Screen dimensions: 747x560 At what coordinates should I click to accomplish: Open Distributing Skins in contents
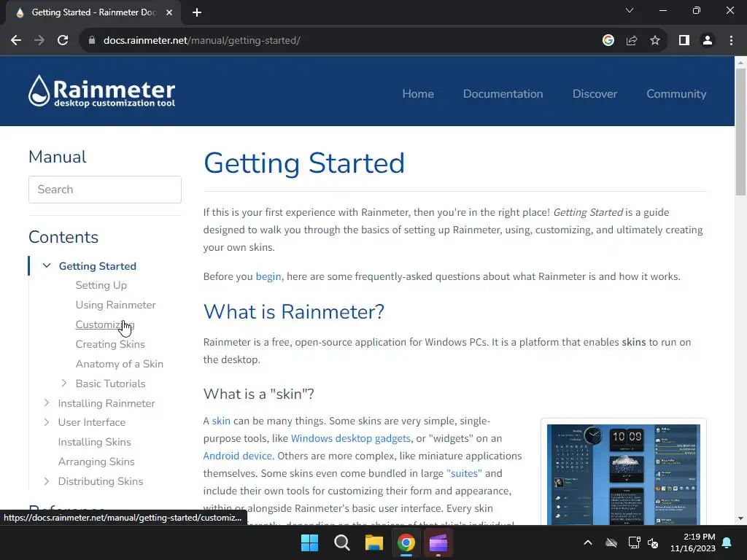click(101, 481)
